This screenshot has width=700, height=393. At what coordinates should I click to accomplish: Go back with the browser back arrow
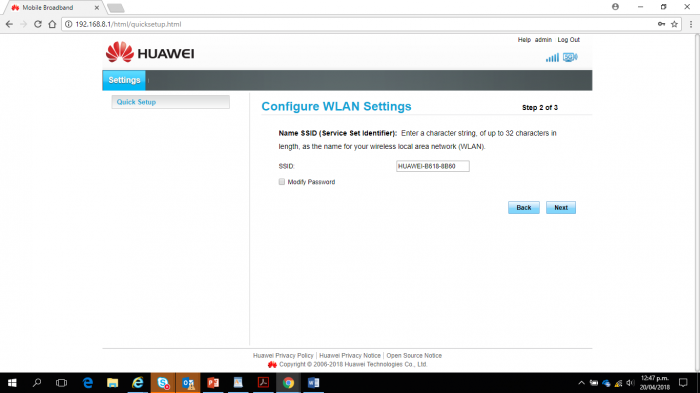pyautogui.click(x=9, y=24)
